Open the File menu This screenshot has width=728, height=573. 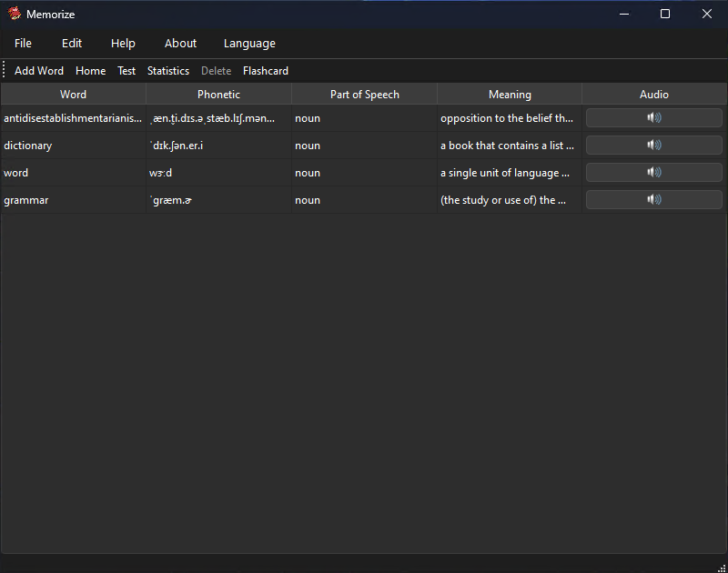point(23,44)
